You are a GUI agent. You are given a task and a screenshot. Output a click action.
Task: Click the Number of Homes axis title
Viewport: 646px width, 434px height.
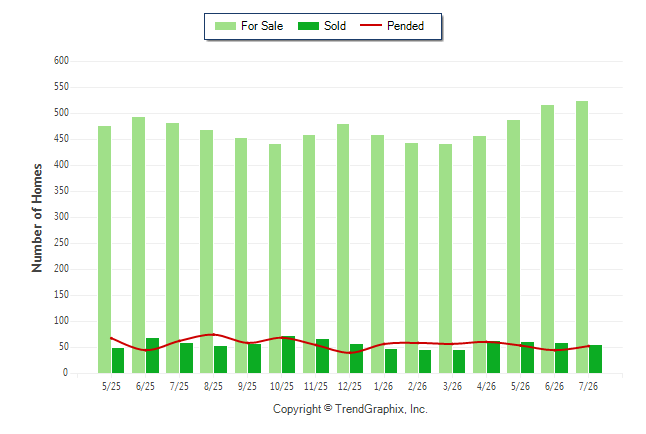37,218
